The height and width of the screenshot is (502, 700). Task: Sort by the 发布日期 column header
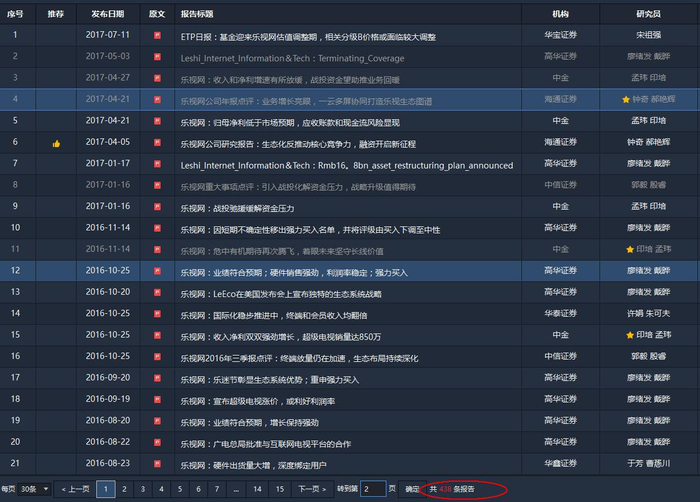(x=108, y=14)
